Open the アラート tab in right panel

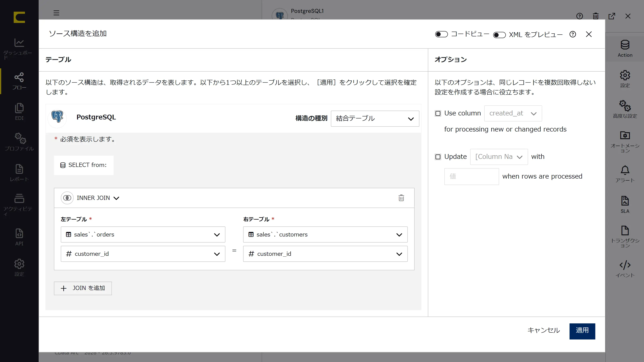coord(625,174)
